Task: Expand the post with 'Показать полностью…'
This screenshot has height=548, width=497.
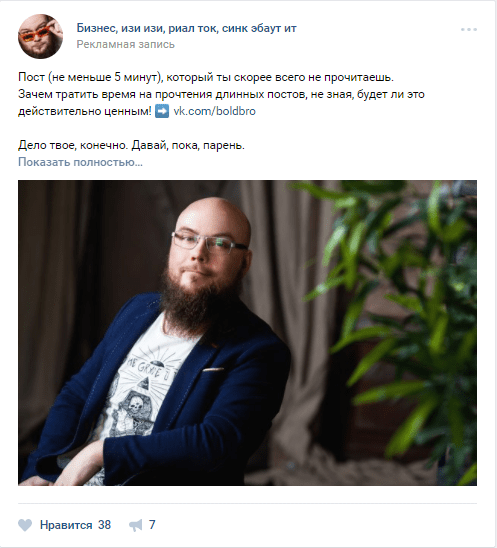Action: (80, 162)
